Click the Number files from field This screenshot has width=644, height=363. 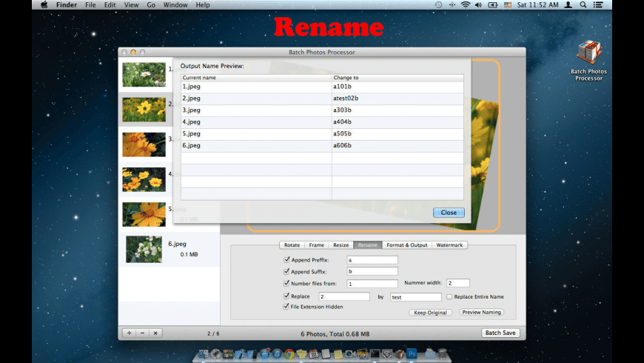point(372,284)
